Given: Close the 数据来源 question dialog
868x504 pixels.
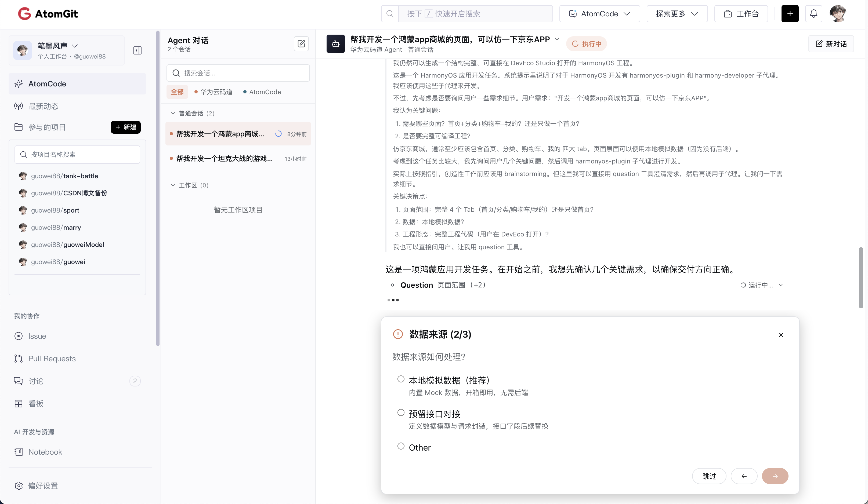Looking at the screenshot, I should tap(781, 335).
